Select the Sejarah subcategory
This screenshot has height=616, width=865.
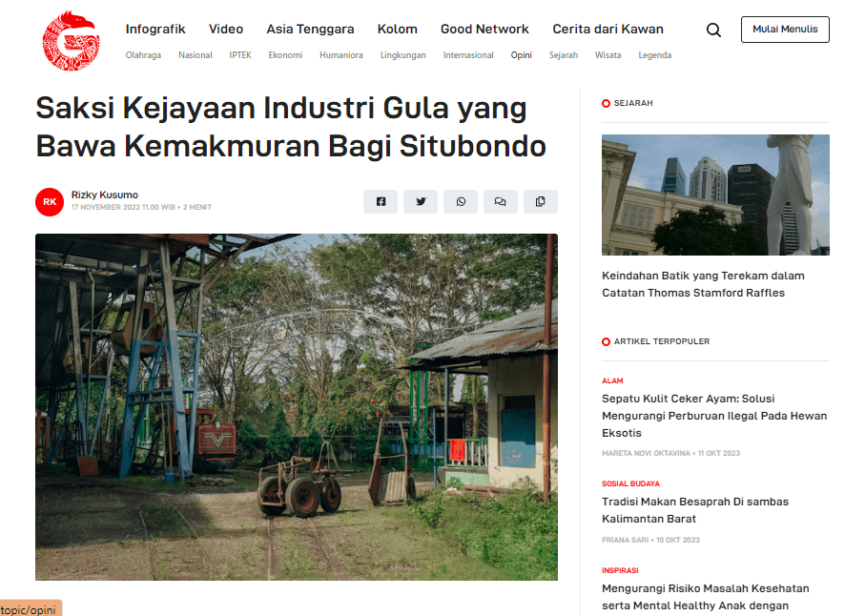click(564, 55)
